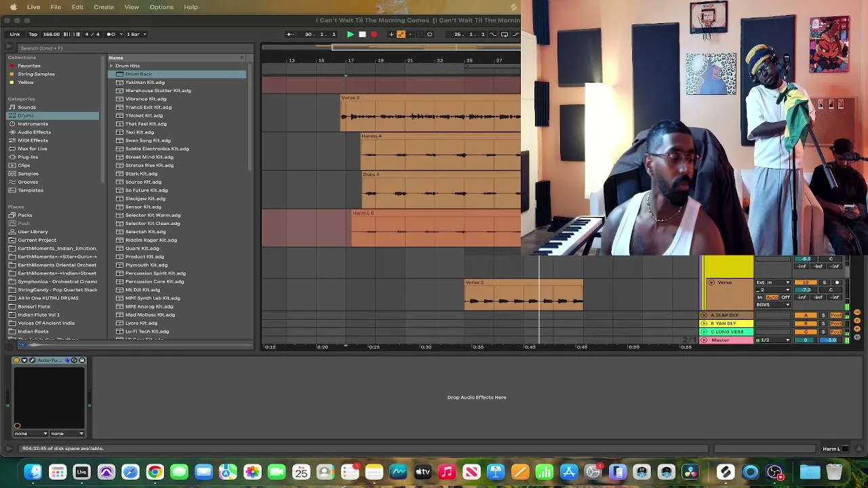The height and width of the screenshot is (488, 868).
Task: Toggle Post on the B YAN DLY return
Action: coord(836,323)
